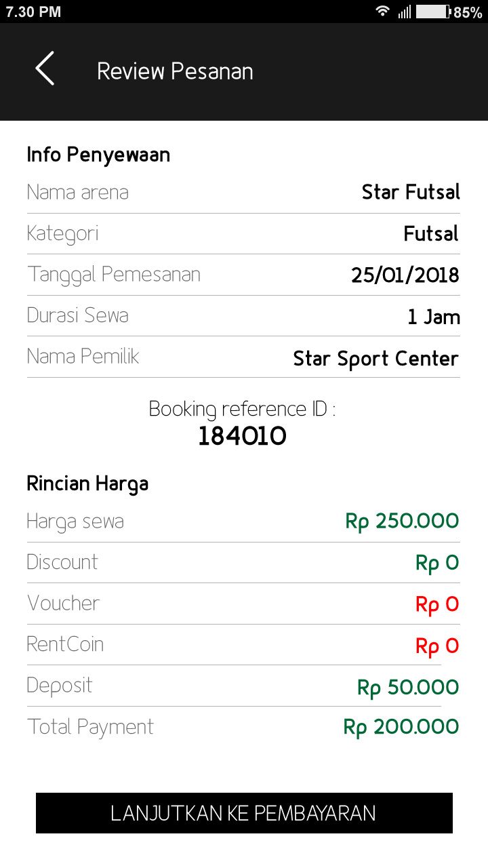Tap the Star Sport Center owner name

click(375, 358)
